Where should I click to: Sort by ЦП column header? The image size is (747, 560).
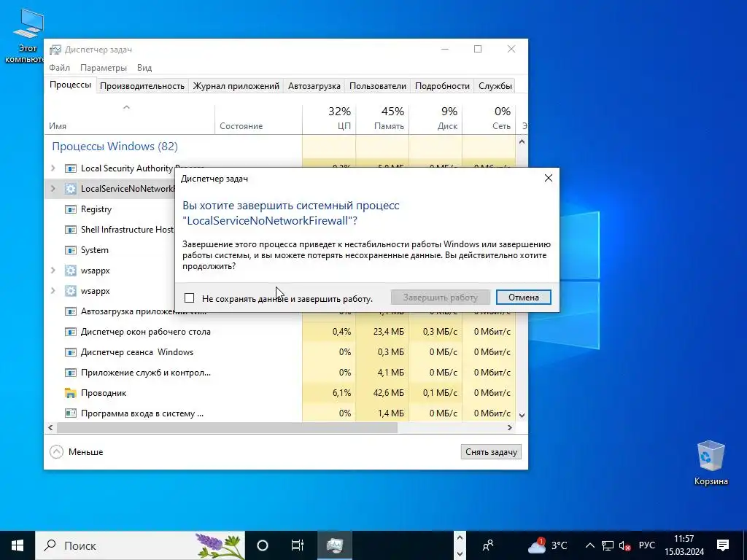tap(329, 119)
